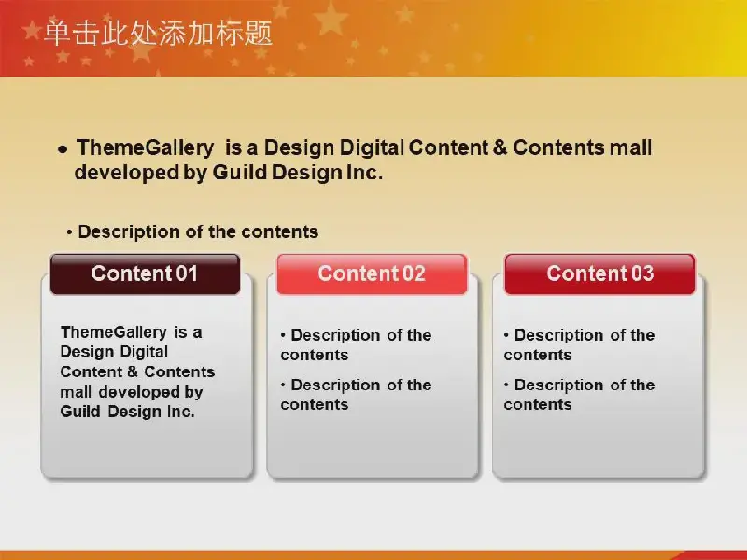Click second 'Description of the contents' bullet under Content 02
This screenshot has width=747, height=560.
point(356,394)
